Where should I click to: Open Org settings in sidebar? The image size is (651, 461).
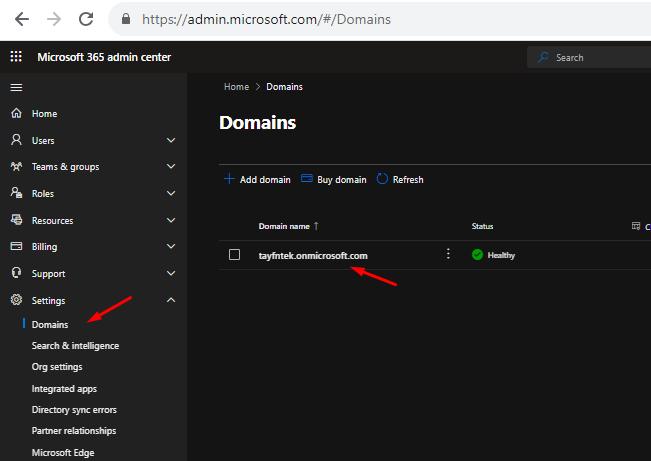click(x=58, y=367)
